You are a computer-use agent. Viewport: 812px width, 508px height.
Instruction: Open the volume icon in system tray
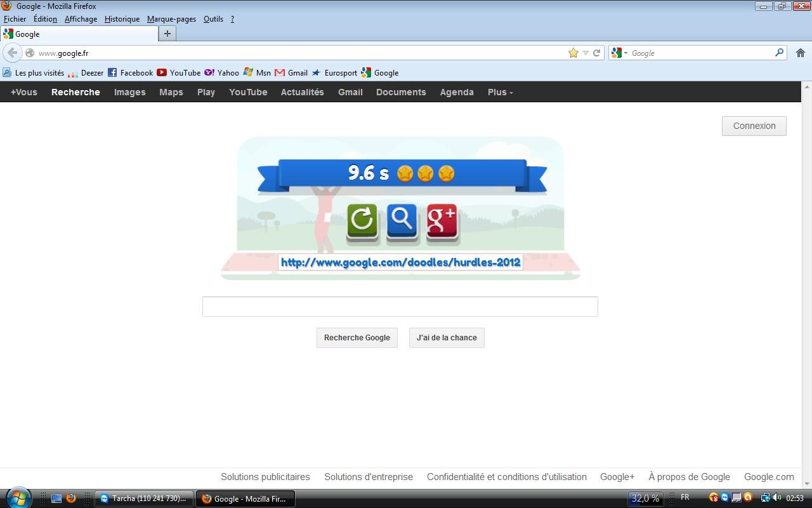tap(776, 498)
